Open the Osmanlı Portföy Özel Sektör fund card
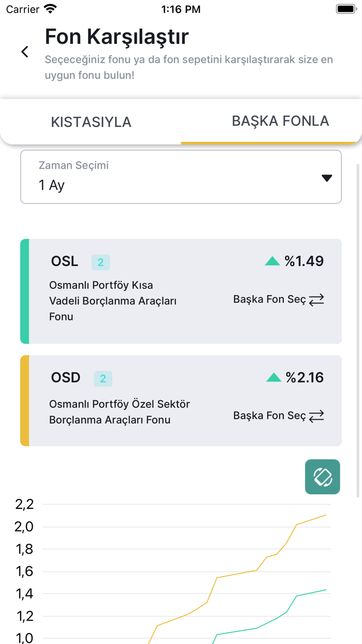The image size is (362, 644). [x=180, y=400]
